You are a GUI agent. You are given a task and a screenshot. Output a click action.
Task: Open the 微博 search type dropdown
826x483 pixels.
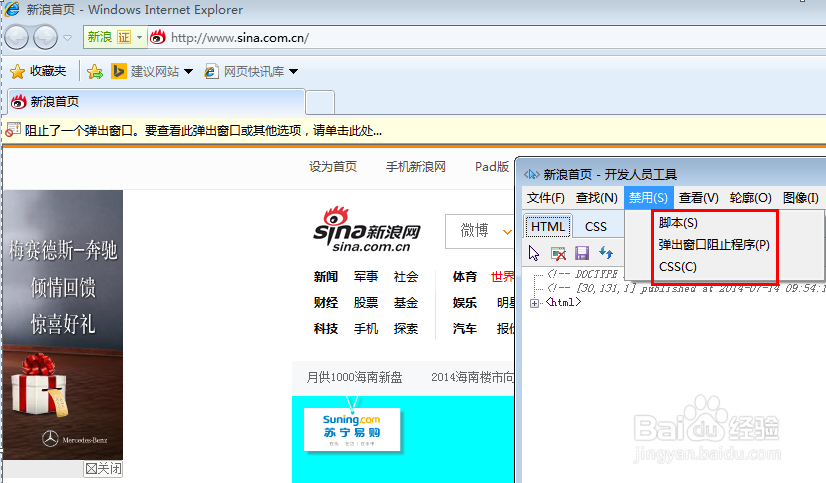[x=479, y=231]
